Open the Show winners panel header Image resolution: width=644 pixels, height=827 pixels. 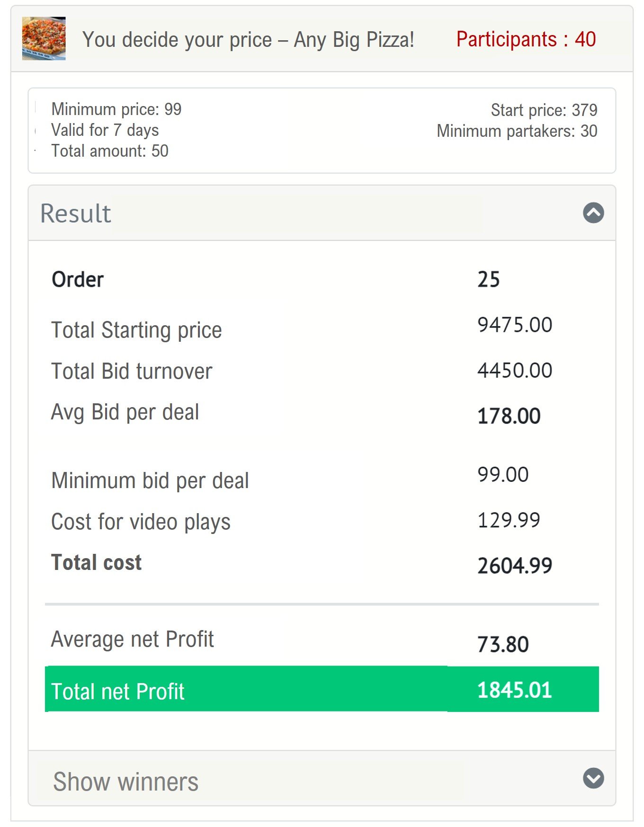coord(322,778)
